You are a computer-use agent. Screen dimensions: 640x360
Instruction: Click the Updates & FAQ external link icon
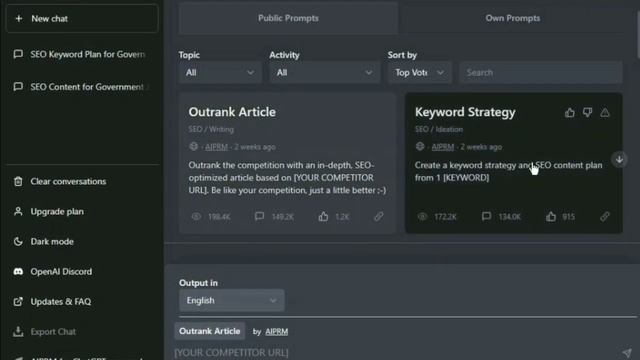pyautogui.click(x=18, y=302)
